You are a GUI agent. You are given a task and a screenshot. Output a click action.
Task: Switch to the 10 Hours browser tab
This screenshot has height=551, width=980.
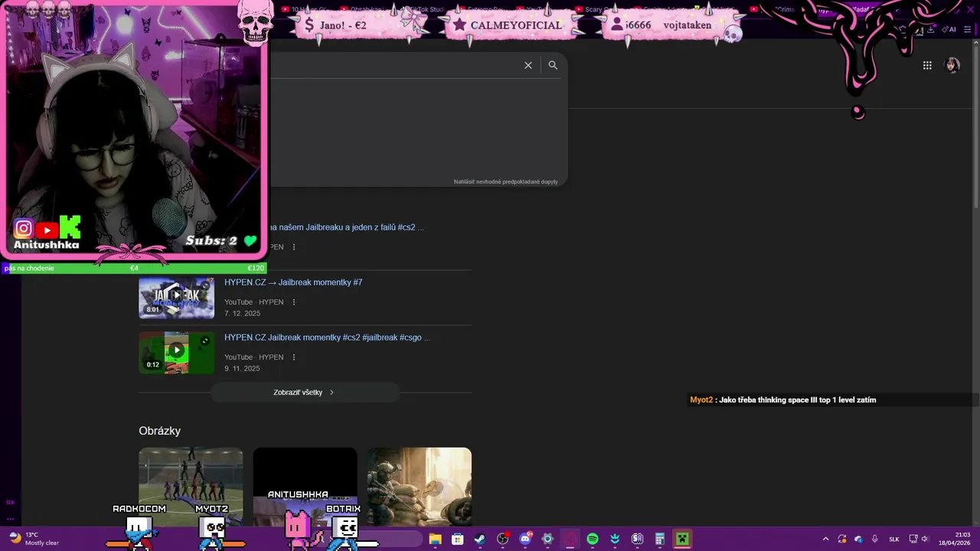coord(305,9)
